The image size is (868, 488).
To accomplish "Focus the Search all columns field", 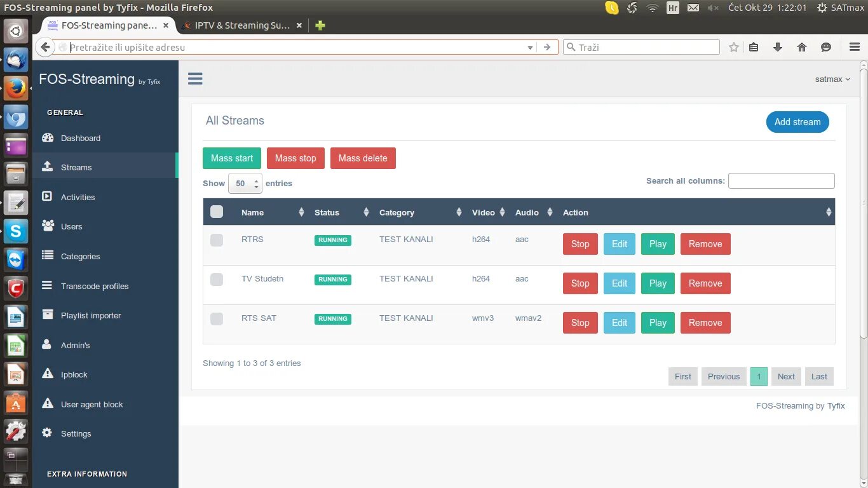I will click(782, 181).
